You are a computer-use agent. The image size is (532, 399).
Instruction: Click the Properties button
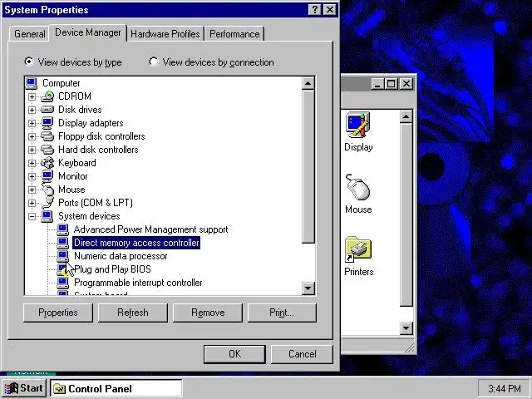click(58, 313)
